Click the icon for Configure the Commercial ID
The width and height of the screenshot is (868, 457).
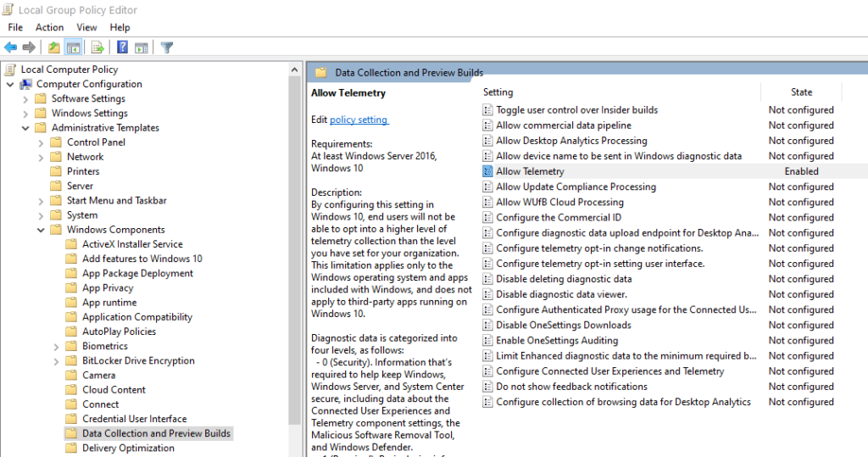(x=487, y=217)
